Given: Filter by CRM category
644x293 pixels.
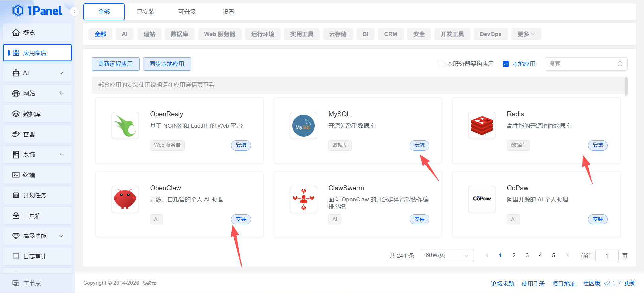Looking at the screenshot, I should click(391, 34).
